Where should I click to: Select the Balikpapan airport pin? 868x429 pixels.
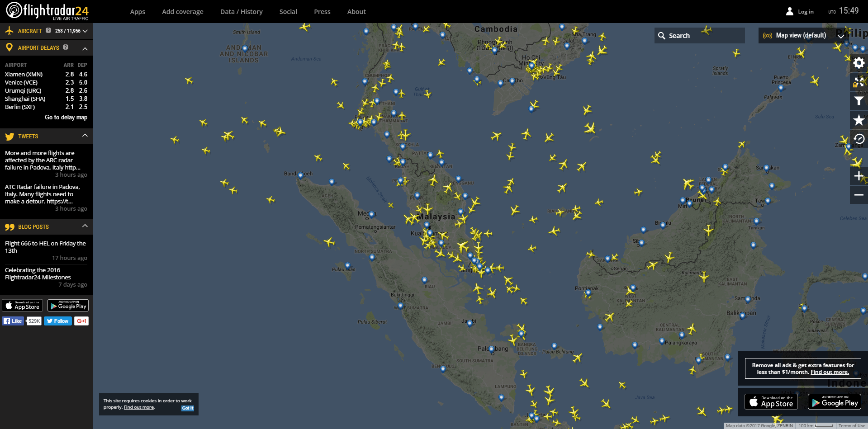coord(743,316)
